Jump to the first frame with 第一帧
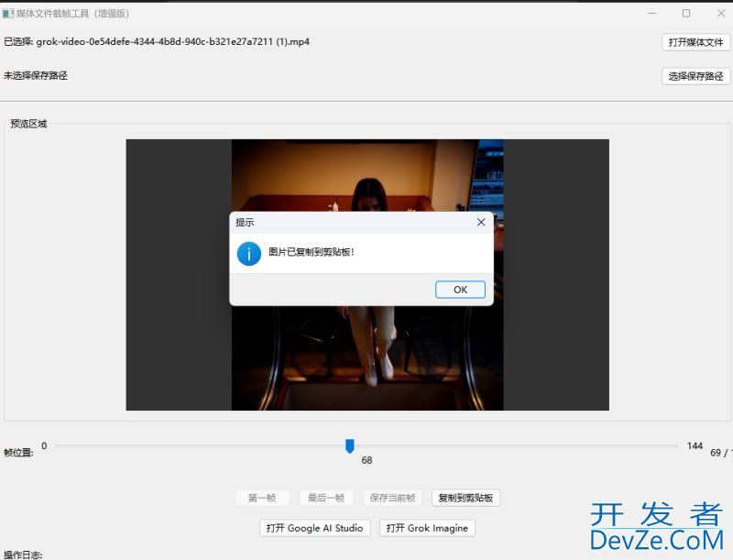The height and width of the screenshot is (560, 733). point(261,498)
